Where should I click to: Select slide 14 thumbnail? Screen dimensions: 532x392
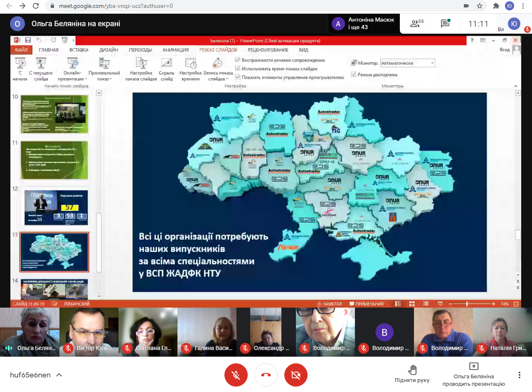coord(54,289)
